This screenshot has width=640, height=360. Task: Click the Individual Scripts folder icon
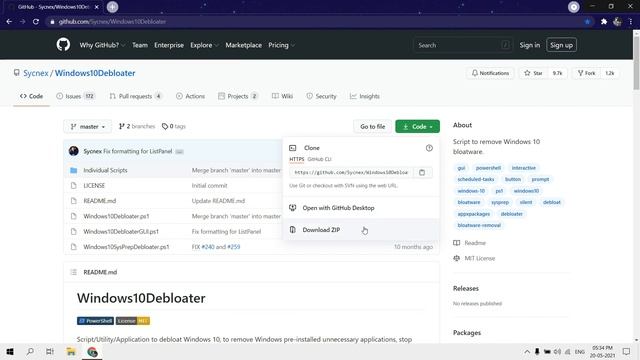73,170
